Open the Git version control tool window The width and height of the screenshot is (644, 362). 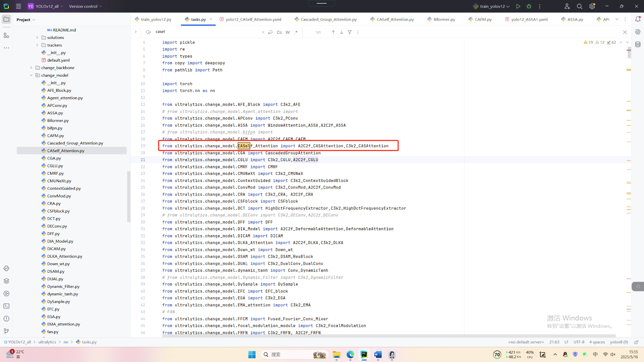tap(6, 331)
